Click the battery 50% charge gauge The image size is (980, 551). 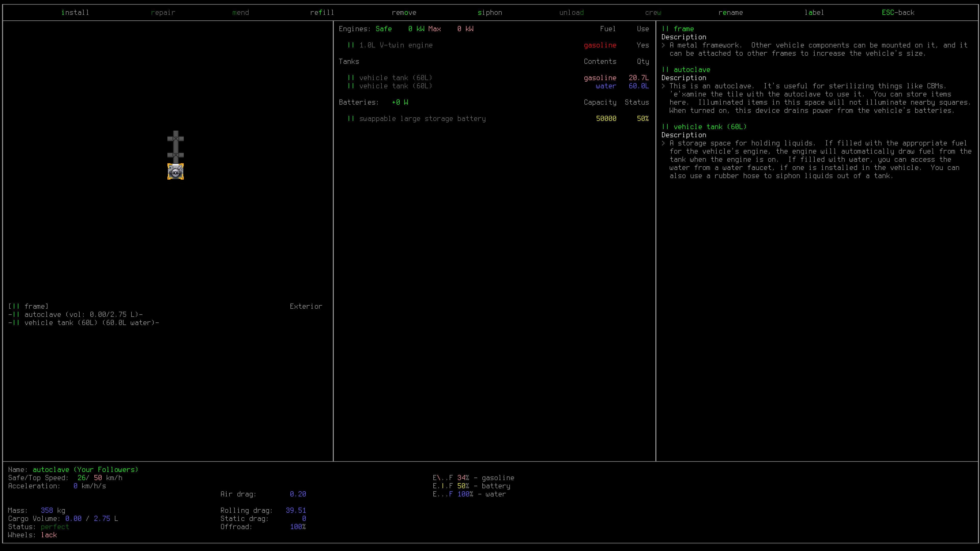tap(471, 486)
